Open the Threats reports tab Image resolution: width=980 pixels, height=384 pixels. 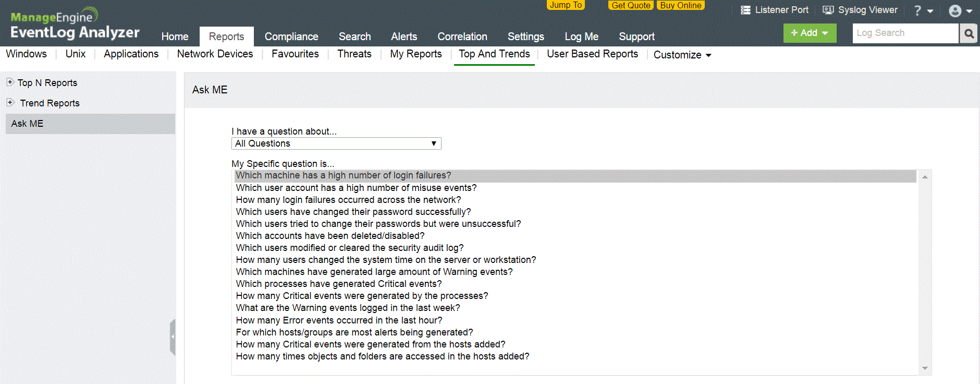[x=354, y=54]
